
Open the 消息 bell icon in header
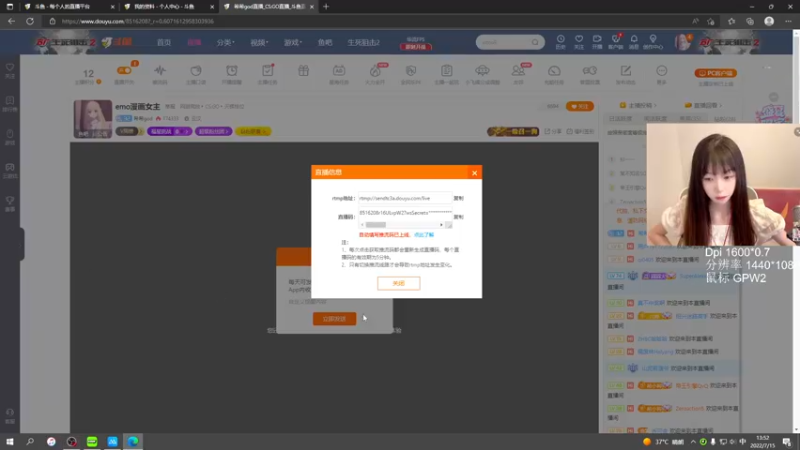(x=634, y=42)
